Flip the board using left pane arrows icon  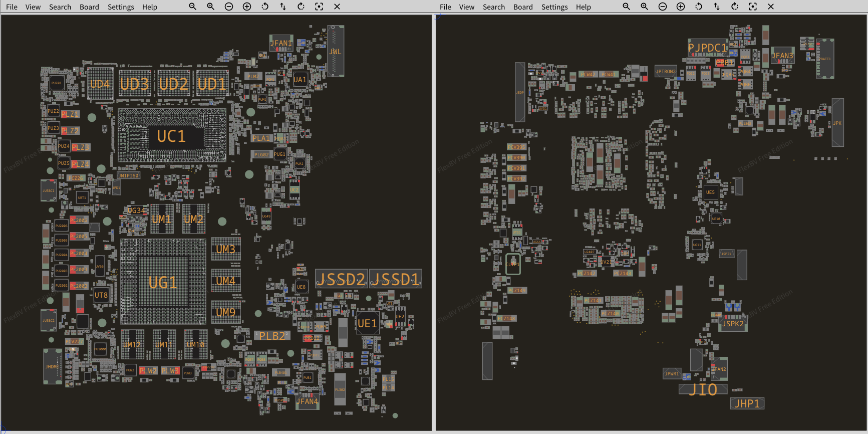[x=283, y=7]
